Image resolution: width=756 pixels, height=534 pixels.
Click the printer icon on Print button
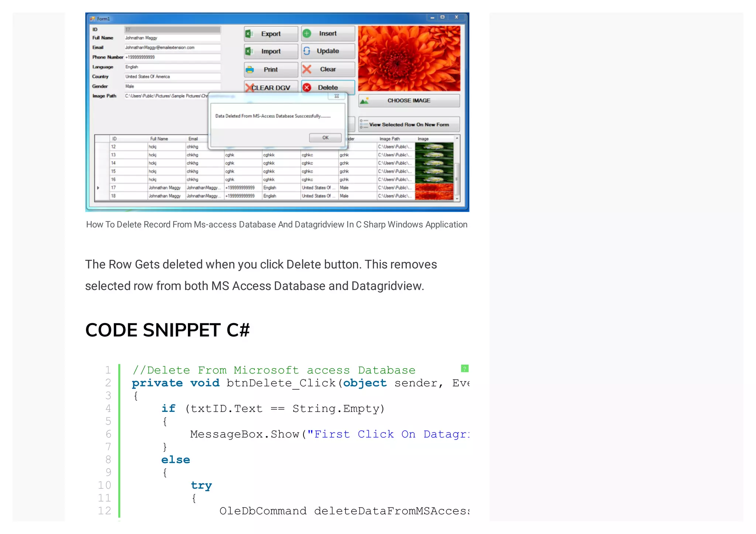tap(250, 69)
